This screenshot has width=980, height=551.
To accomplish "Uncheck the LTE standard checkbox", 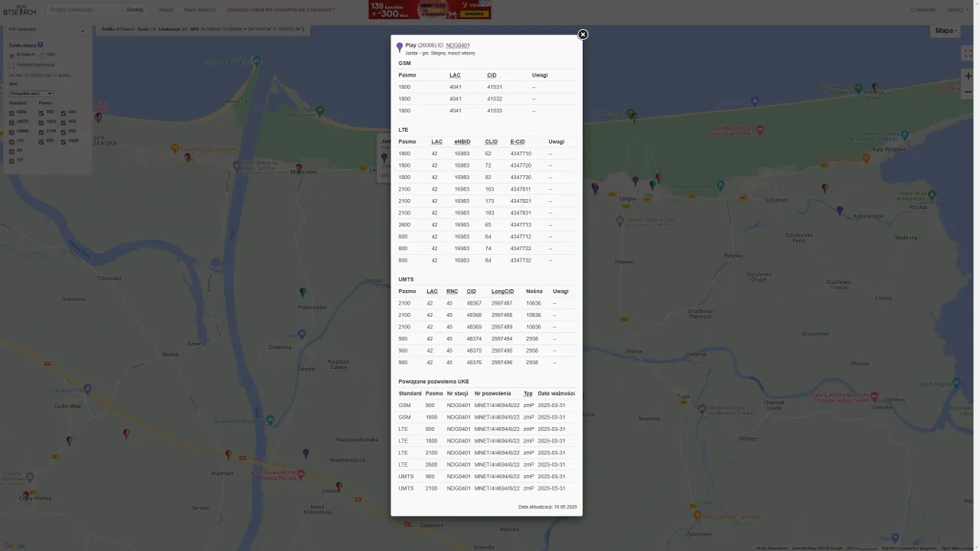I will point(11,142).
